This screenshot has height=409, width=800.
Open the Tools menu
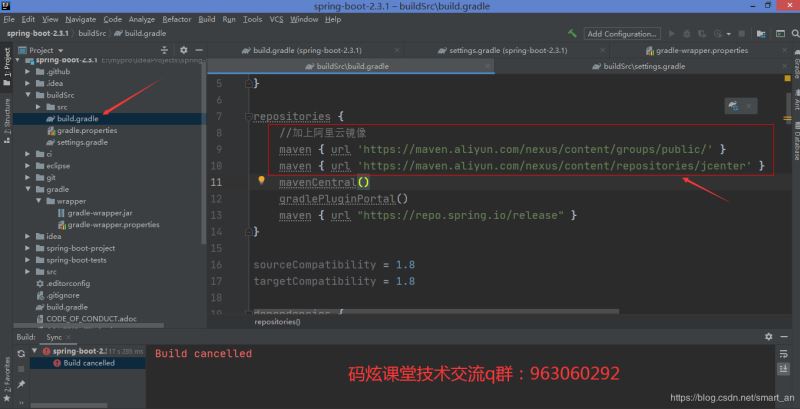click(x=252, y=19)
